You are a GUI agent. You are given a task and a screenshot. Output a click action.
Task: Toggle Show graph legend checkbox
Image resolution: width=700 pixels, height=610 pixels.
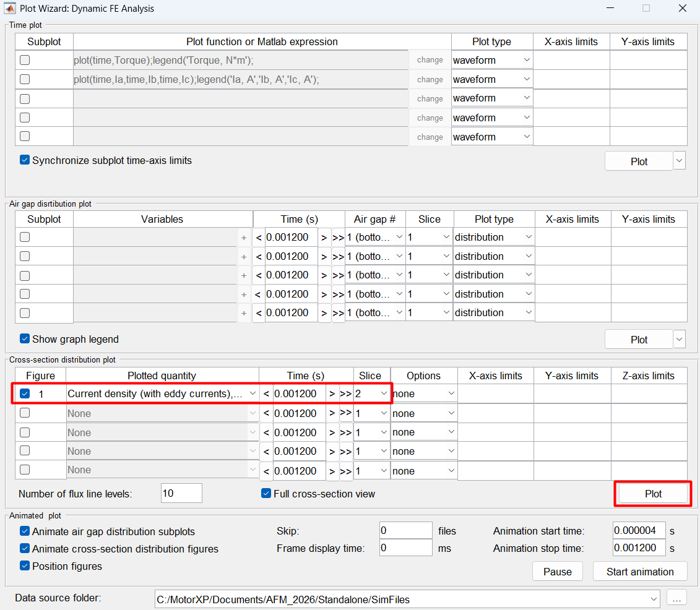25,338
